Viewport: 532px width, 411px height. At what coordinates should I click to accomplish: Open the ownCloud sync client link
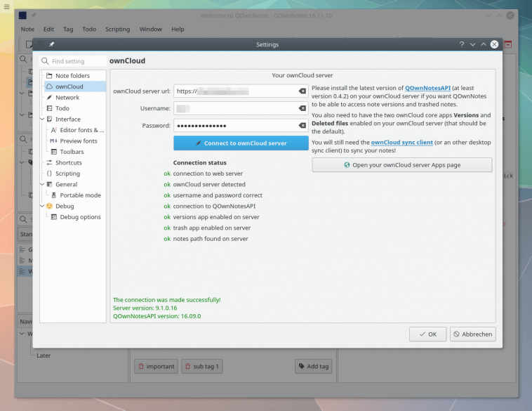pyautogui.click(x=401, y=142)
